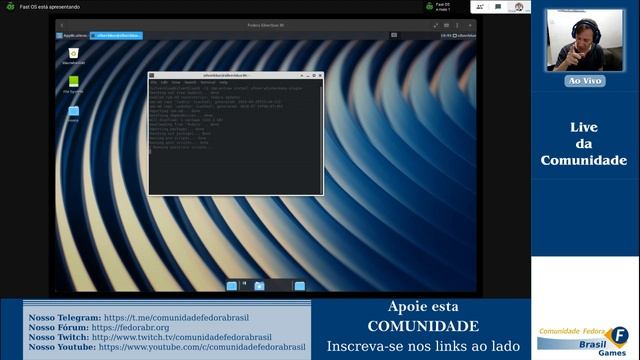The width and height of the screenshot is (640, 360).
Task: Open the three-dot menu in the VM header
Action: tap(457, 25)
